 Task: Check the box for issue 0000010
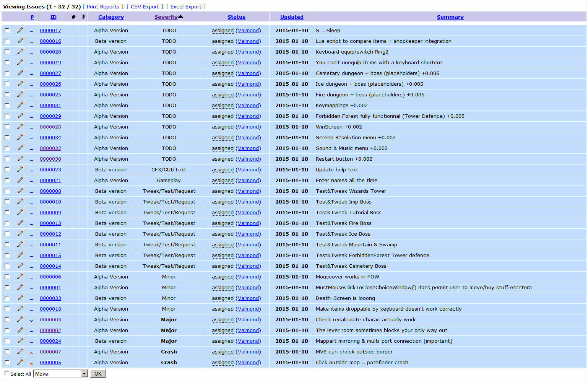coord(7,202)
